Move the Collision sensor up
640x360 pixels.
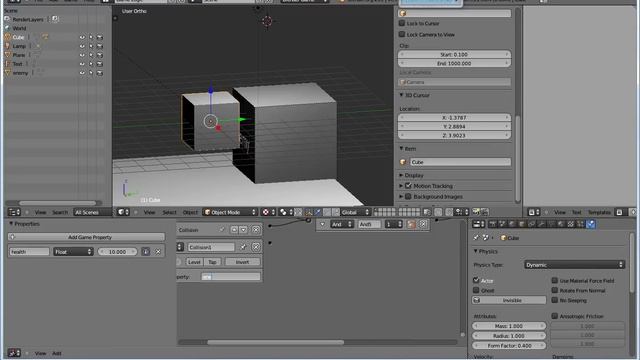234,230
